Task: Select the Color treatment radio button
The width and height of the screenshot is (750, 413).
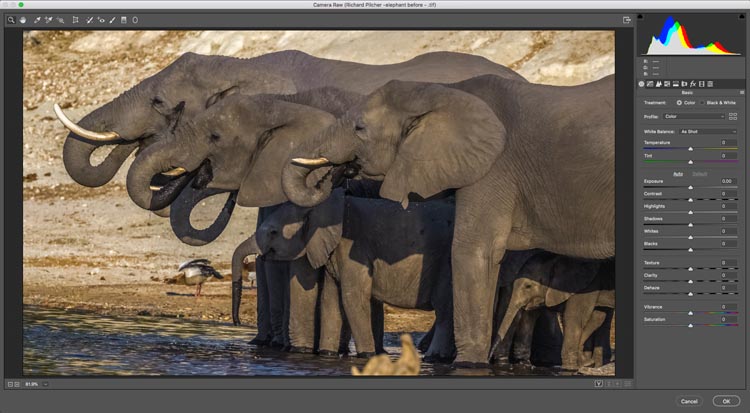Action: coord(680,102)
